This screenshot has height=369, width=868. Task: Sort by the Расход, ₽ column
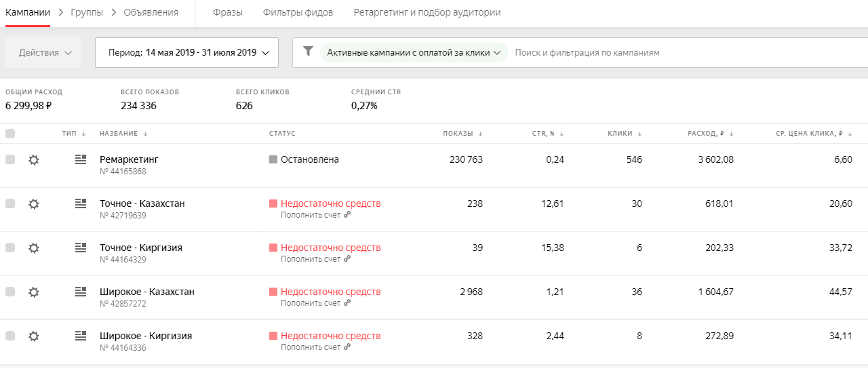pyautogui.click(x=711, y=134)
